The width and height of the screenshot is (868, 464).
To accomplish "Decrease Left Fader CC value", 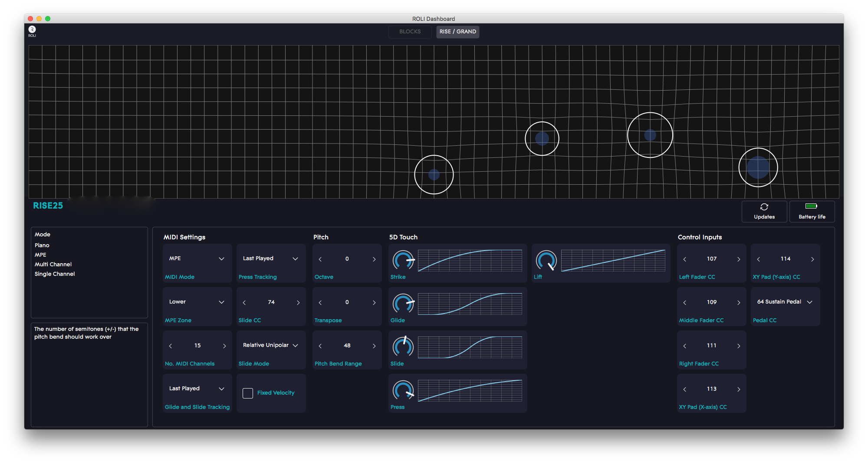I will 685,259.
